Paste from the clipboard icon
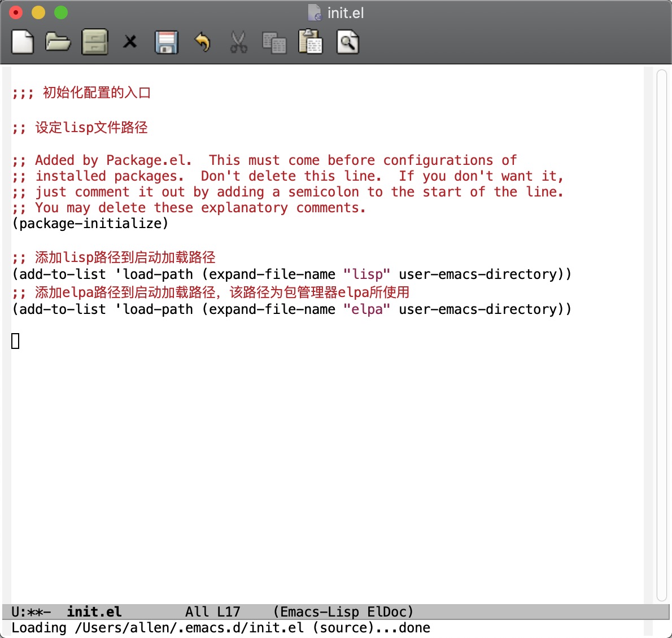 [x=310, y=42]
